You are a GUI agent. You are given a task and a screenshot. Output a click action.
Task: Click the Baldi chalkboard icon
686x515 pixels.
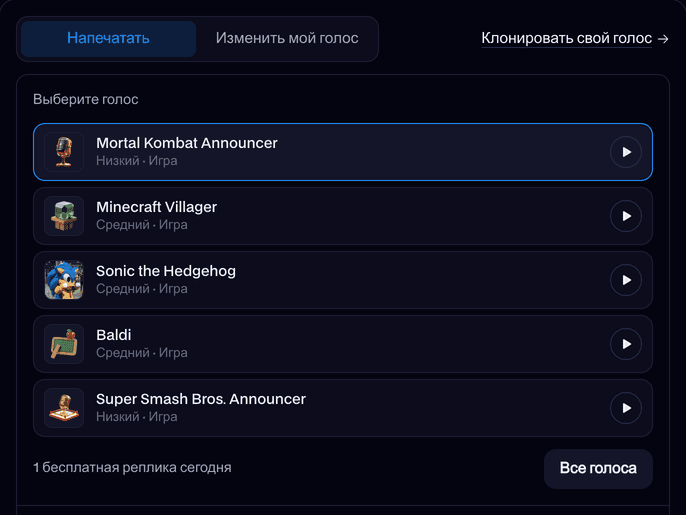(x=64, y=344)
